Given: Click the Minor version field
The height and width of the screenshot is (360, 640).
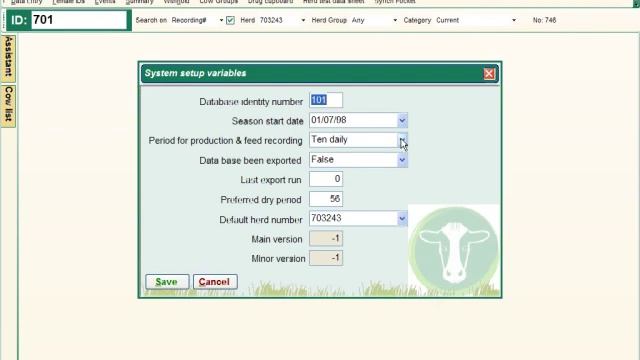Looking at the screenshot, I should [x=326, y=258].
